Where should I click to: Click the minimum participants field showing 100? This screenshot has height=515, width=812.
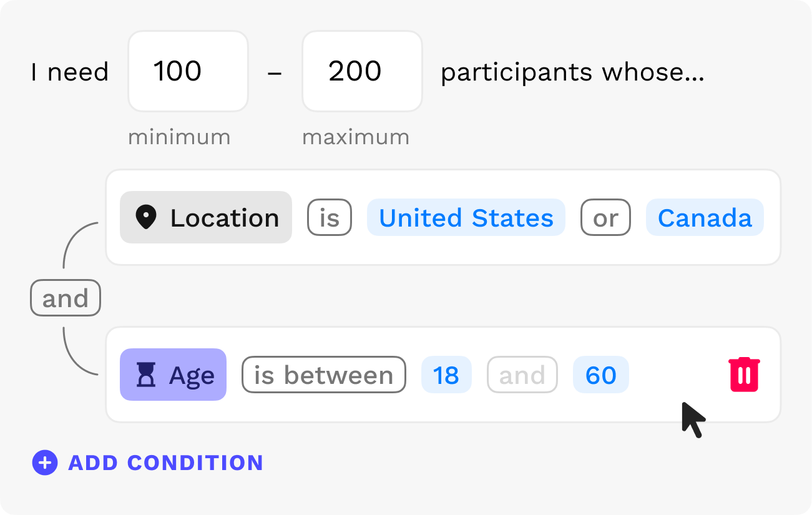[188, 71]
